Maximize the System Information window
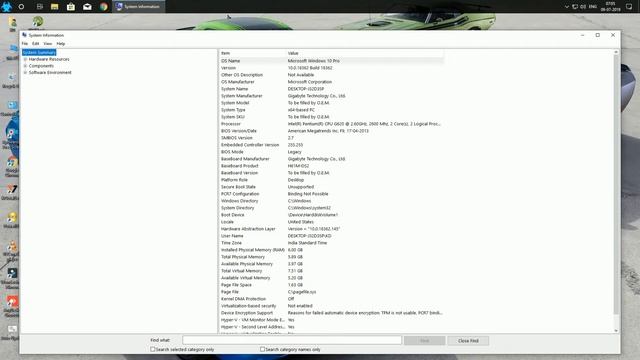640x360 pixels. tap(598, 35)
